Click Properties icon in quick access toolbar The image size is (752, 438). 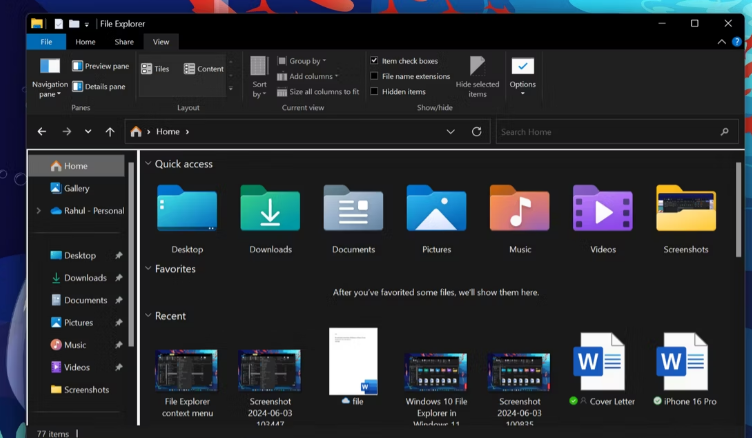[x=59, y=24]
